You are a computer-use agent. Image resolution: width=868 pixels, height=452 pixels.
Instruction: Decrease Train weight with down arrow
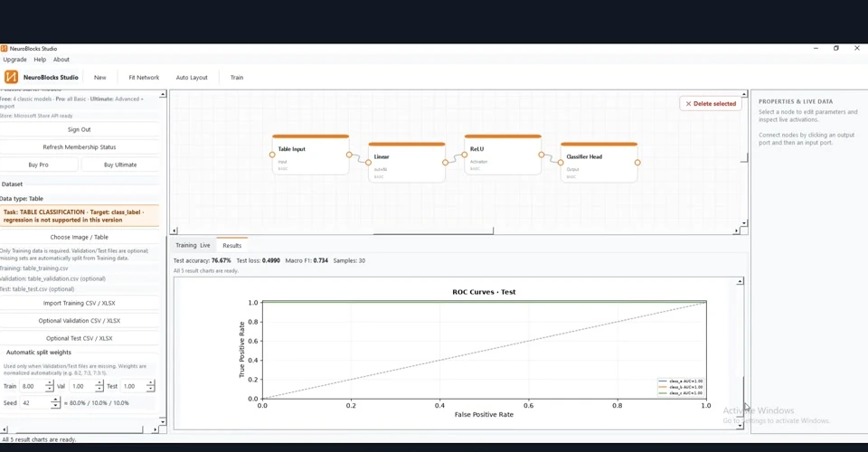point(50,390)
